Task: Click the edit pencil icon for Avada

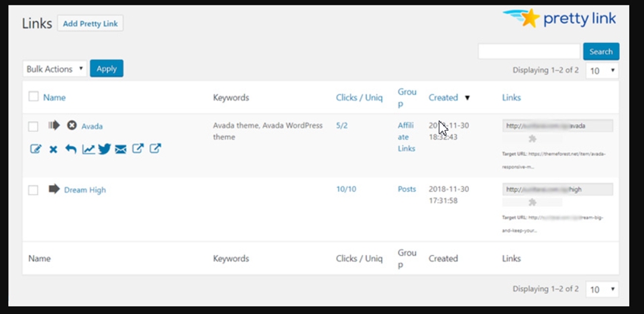Action: pyautogui.click(x=36, y=149)
